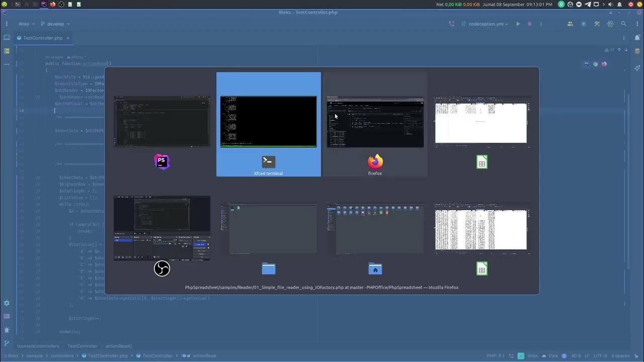Image resolution: width=644 pixels, height=362 pixels.
Task: Click the Telegram tray icon in panel
Action: tap(587, 4)
